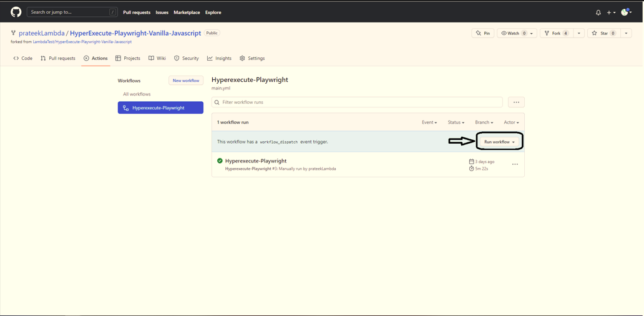Image resolution: width=644 pixels, height=316 pixels.
Task: Switch to the Insights tab
Action: pyautogui.click(x=219, y=58)
